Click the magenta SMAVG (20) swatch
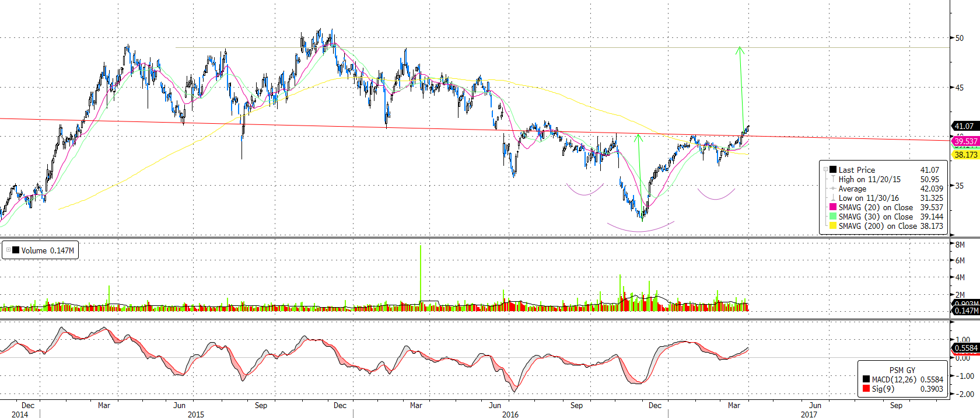This screenshot has height=418, width=980. pos(833,207)
